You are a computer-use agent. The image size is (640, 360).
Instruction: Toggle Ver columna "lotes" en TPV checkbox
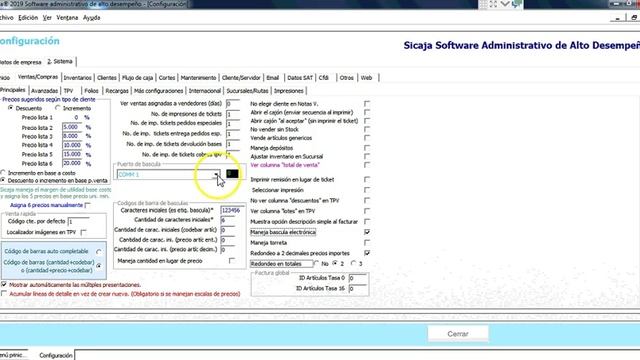coord(367,211)
